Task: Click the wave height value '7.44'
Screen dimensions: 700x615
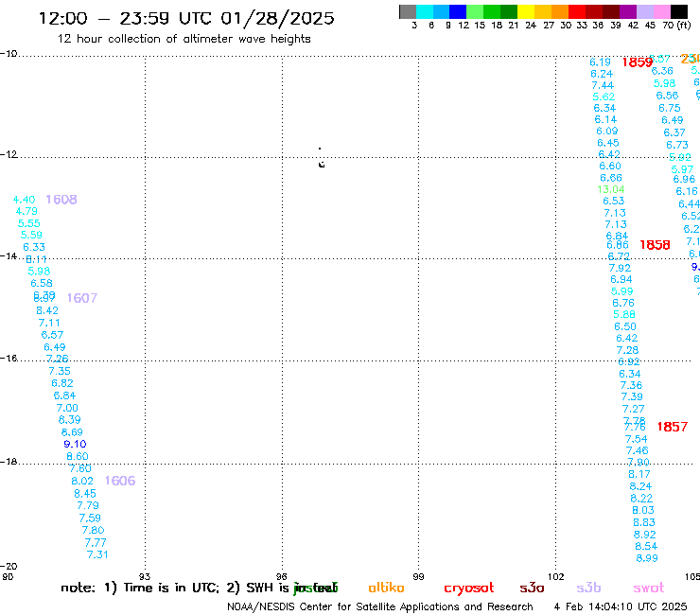Action: pos(603,85)
